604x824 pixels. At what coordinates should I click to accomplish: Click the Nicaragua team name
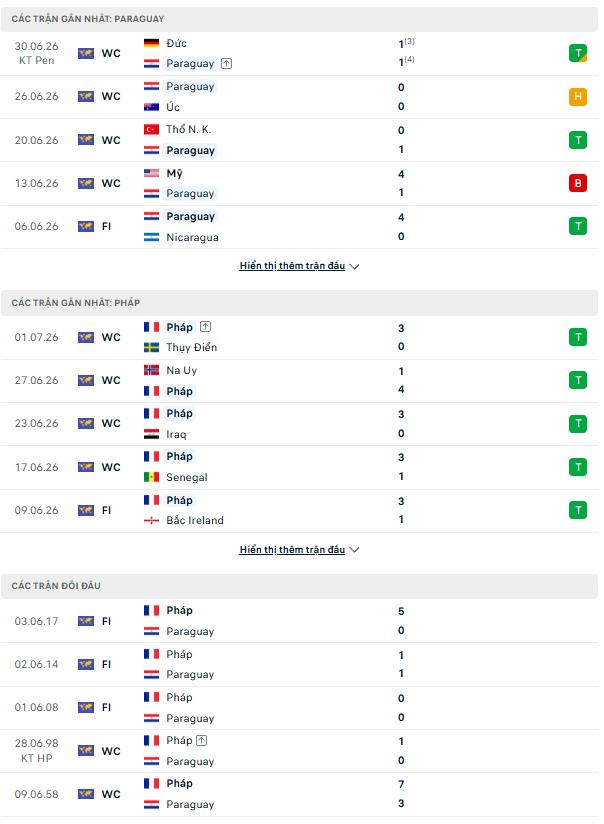[192, 238]
